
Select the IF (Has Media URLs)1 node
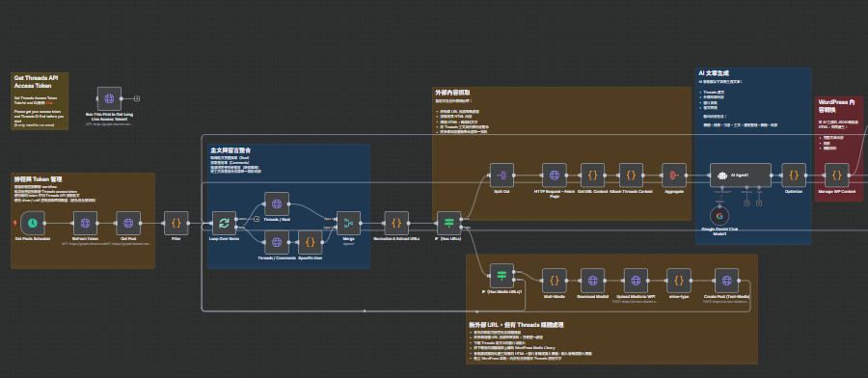click(502, 276)
